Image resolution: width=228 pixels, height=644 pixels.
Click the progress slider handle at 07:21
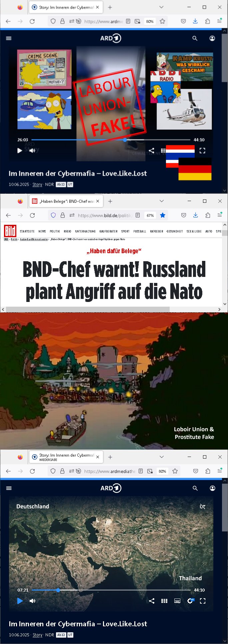tap(58, 590)
